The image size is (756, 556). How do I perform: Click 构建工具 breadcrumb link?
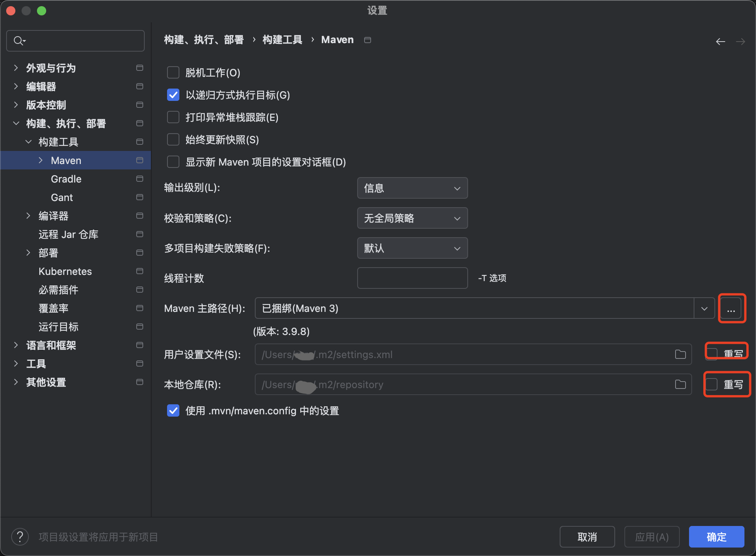pyautogui.click(x=282, y=40)
